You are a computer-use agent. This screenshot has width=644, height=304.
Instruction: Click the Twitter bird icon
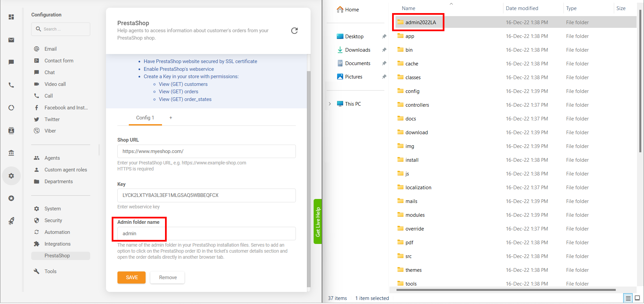coord(37,119)
